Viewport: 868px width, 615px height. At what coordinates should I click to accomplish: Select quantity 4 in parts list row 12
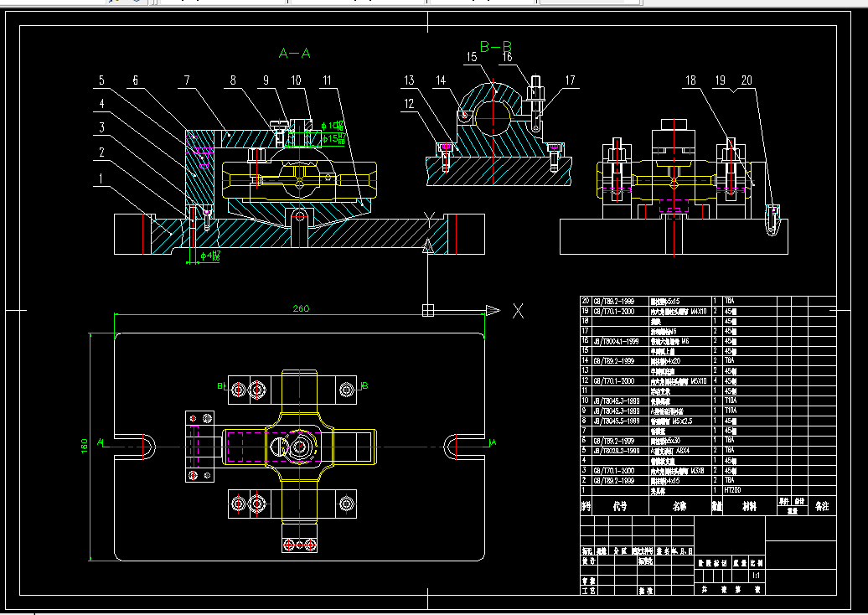[716, 381]
